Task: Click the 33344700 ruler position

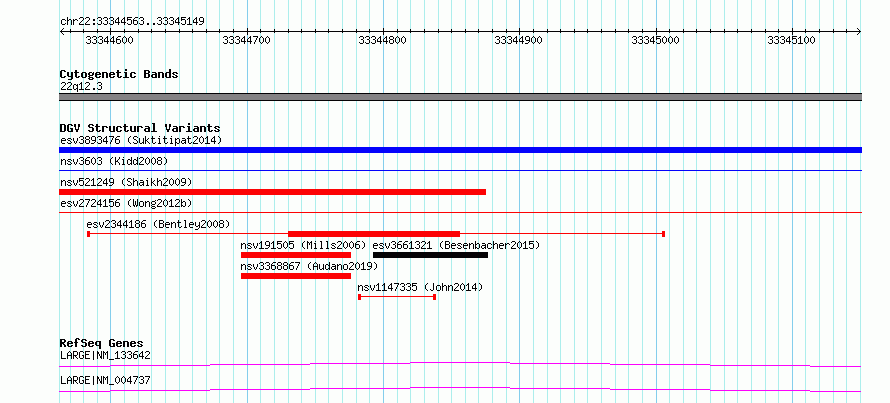Action: tap(246, 40)
